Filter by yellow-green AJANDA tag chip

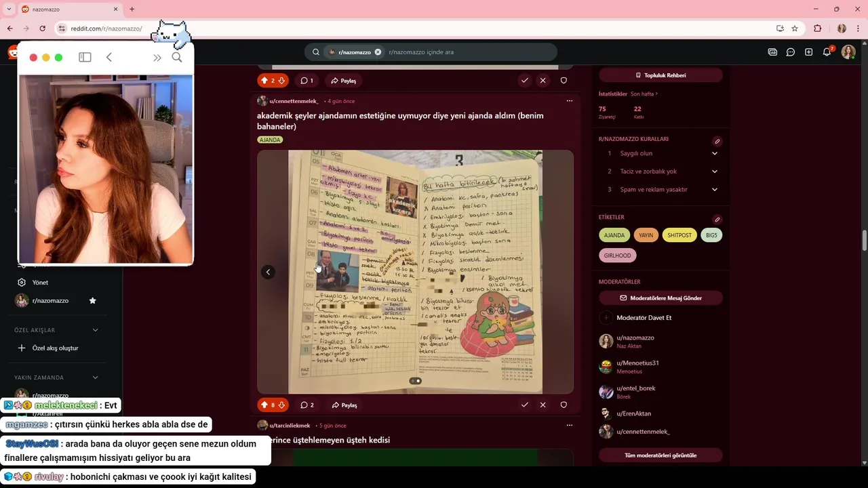(614, 235)
